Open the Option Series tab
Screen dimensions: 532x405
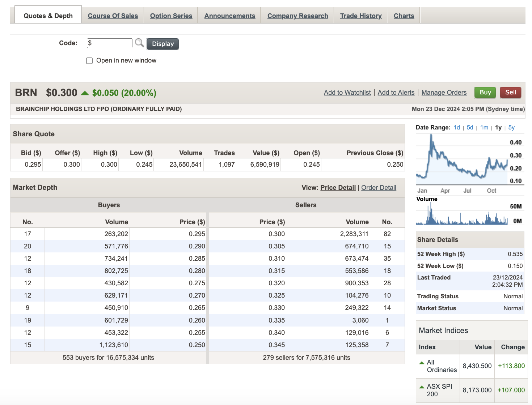(171, 16)
